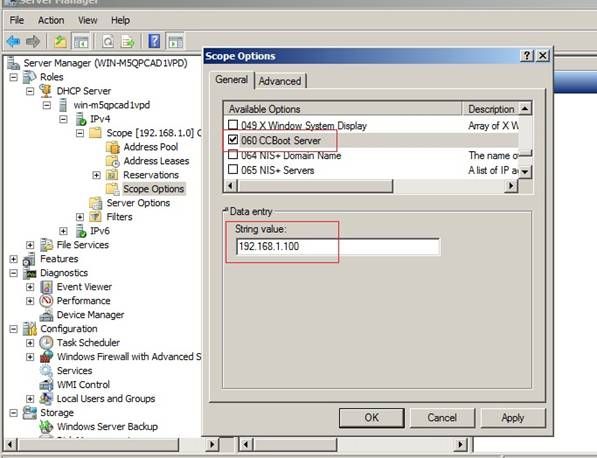Expand the IPv6 tree node
Viewport: 597px width, 458px height.
(64, 231)
